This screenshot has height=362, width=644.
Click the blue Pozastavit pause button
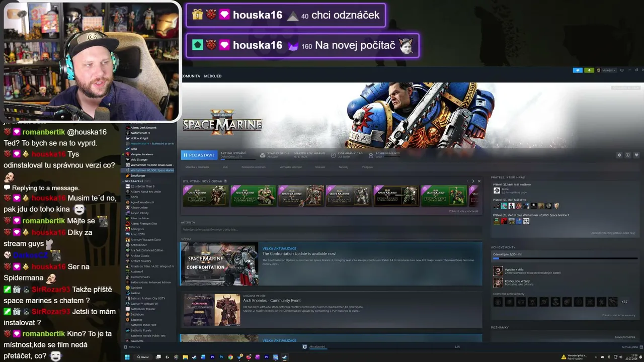coord(199,155)
